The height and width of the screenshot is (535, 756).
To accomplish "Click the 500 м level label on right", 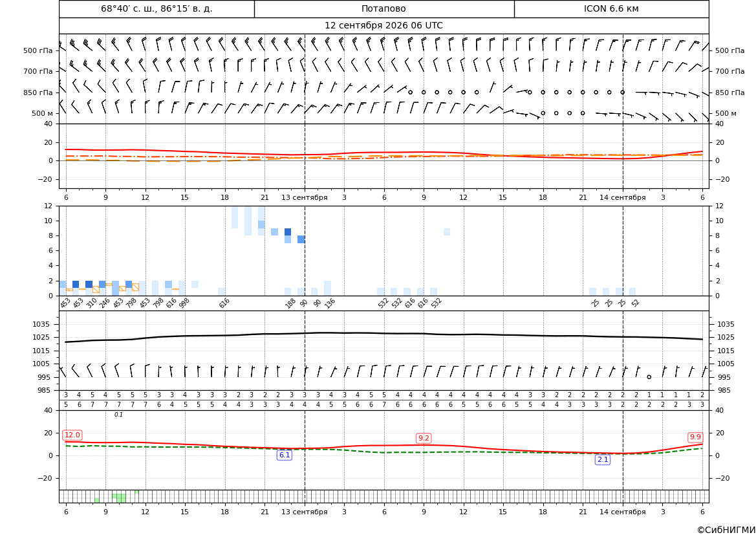I will 726,113.
